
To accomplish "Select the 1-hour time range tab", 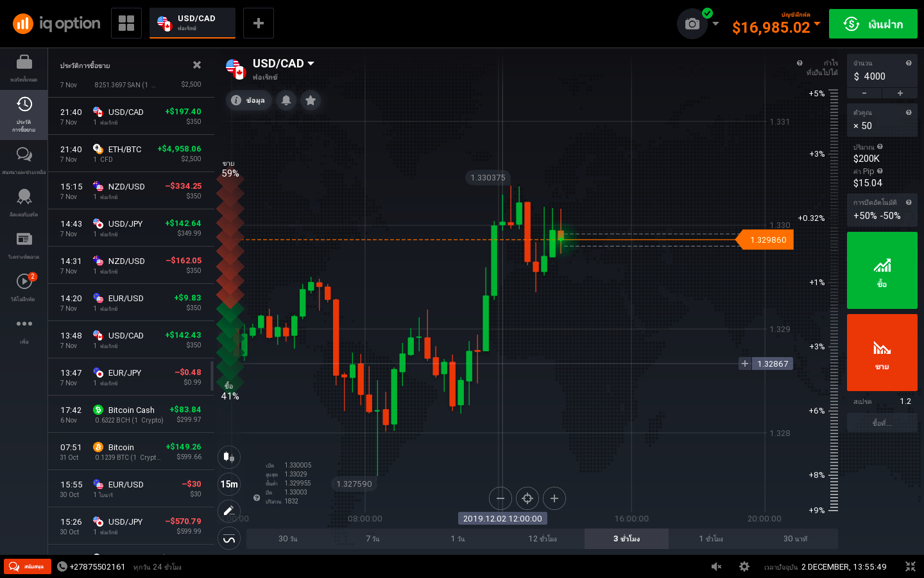I will (x=711, y=539).
